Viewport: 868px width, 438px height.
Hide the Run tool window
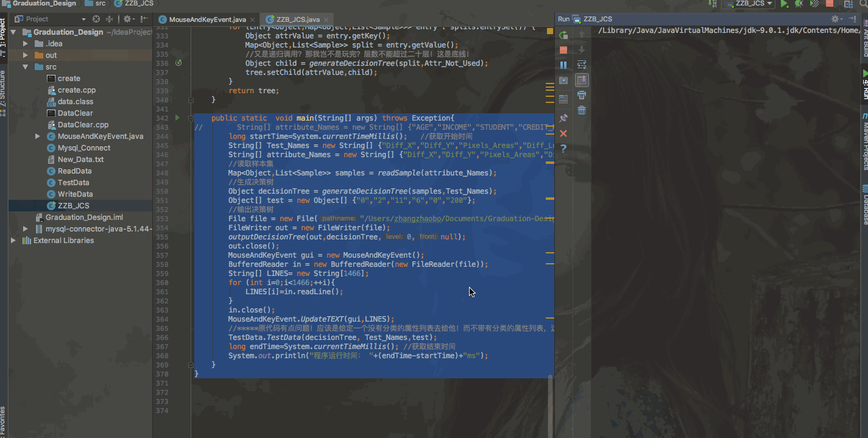pos(851,19)
